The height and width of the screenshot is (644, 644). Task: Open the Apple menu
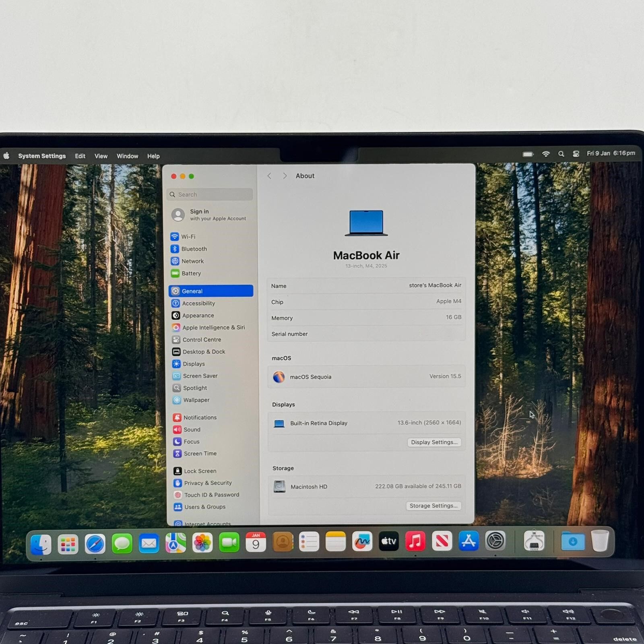pyautogui.click(x=6, y=156)
